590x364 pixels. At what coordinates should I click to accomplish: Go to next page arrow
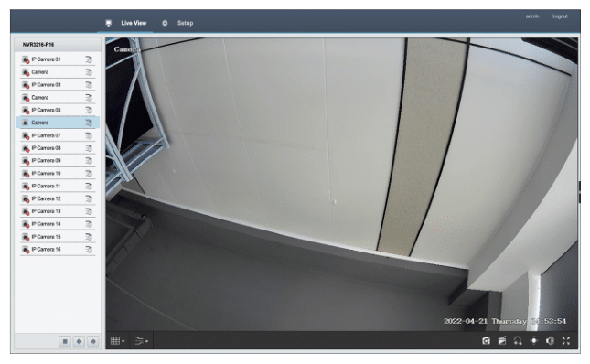pyautogui.click(x=92, y=341)
